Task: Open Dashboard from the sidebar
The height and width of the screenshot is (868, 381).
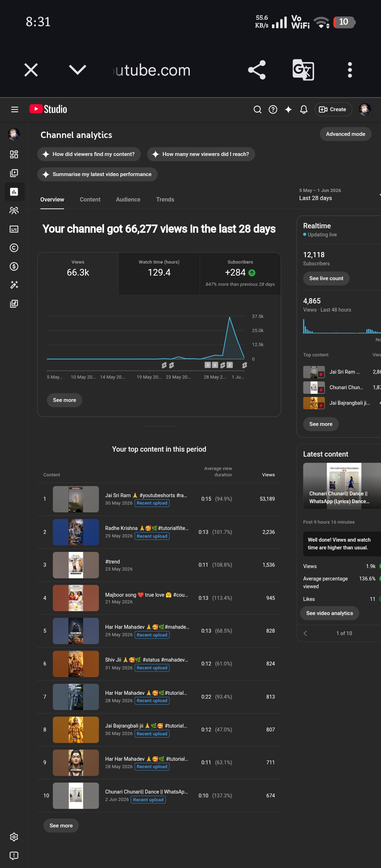Action: [14, 154]
